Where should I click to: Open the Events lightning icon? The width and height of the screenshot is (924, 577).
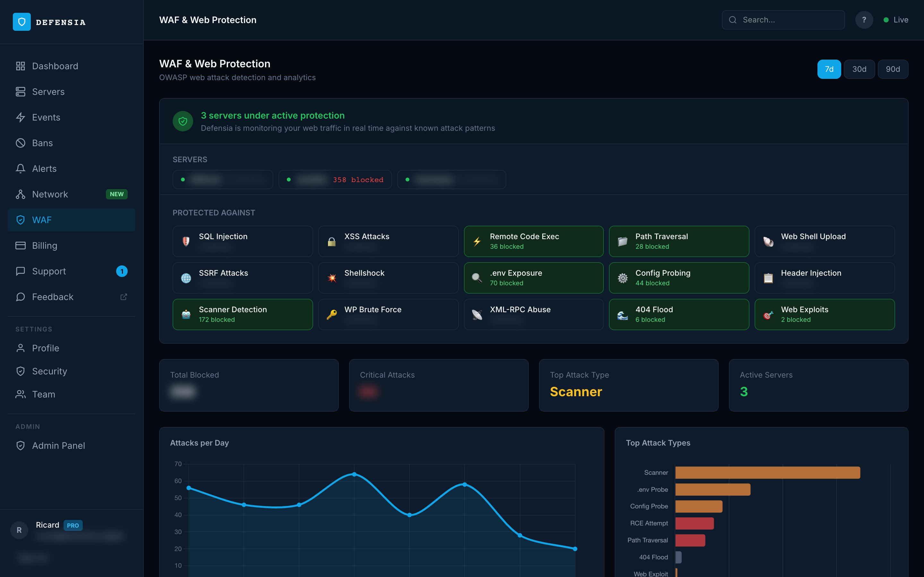[21, 117]
